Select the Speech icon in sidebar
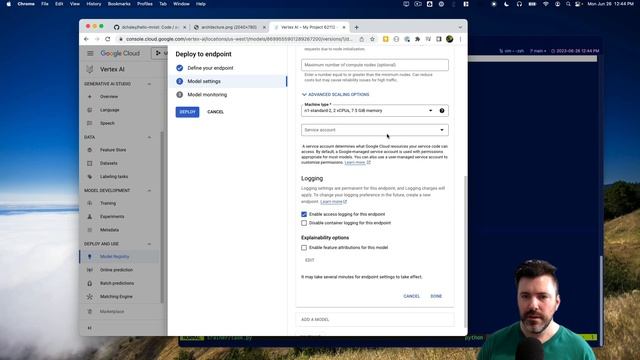Viewport: 640px width, 360px height. click(x=90, y=123)
